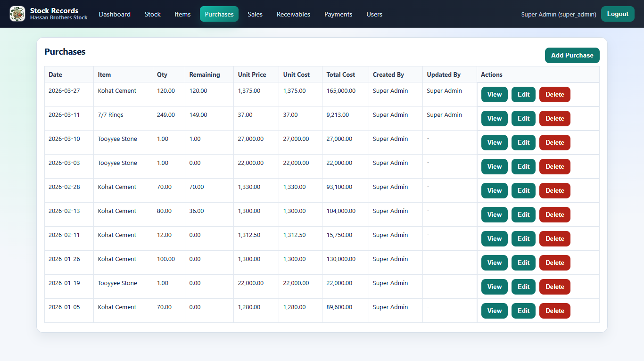Click the Unit Price column header
The width and height of the screenshot is (644, 361).
(256, 74)
